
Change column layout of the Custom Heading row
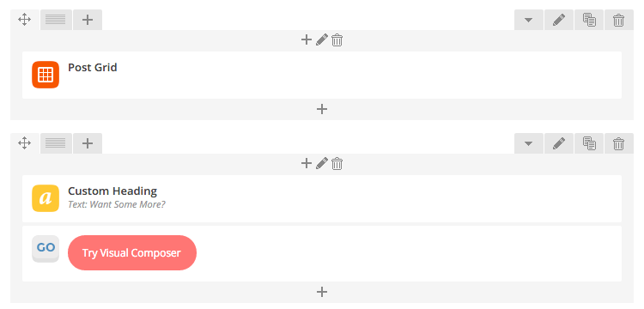tap(56, 143)
